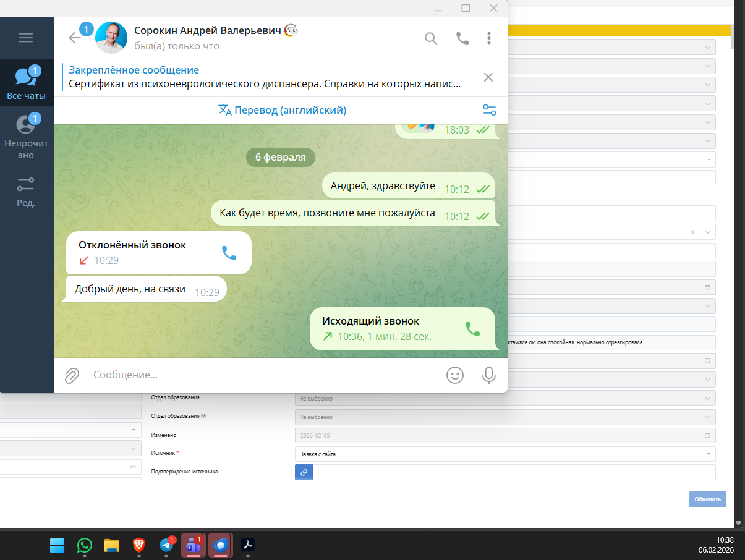This screenshot has height=560, width=745.
Task: Open the three-dot chat options menu
Action: point(488,38)
